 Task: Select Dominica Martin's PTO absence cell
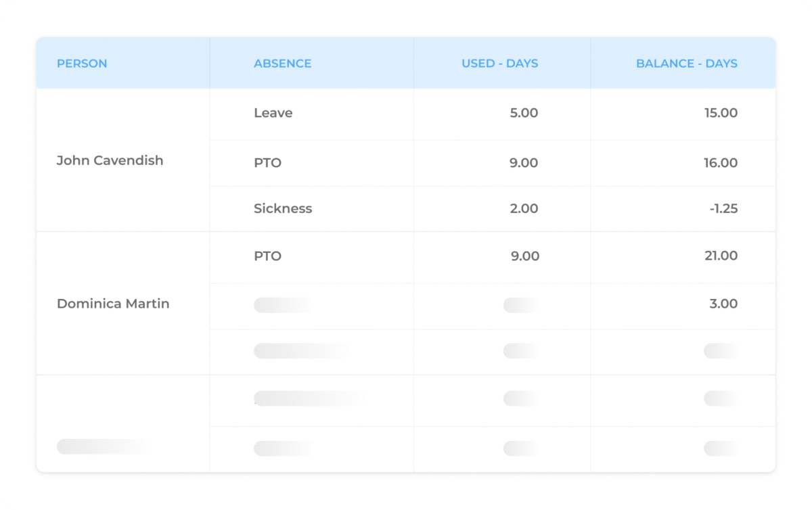click(267, 256)
